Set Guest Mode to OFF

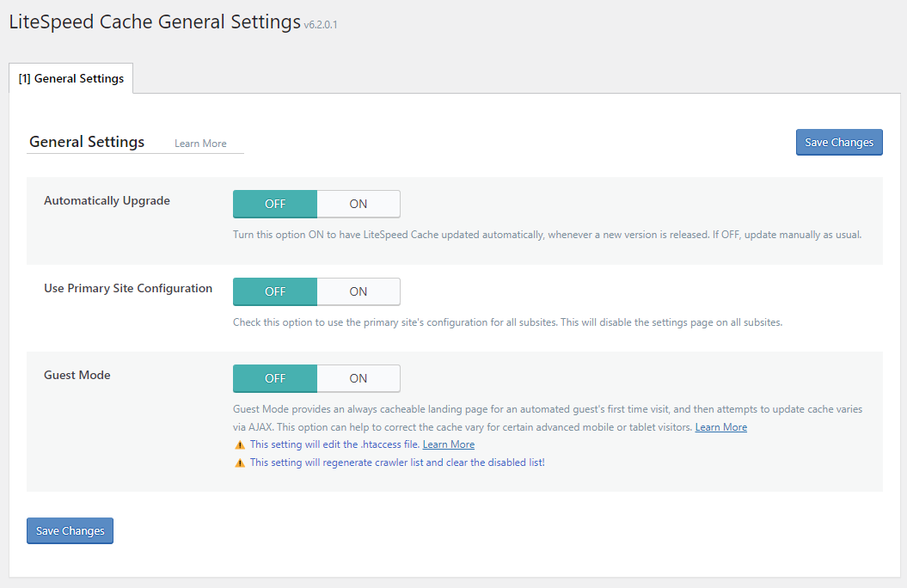275,378
